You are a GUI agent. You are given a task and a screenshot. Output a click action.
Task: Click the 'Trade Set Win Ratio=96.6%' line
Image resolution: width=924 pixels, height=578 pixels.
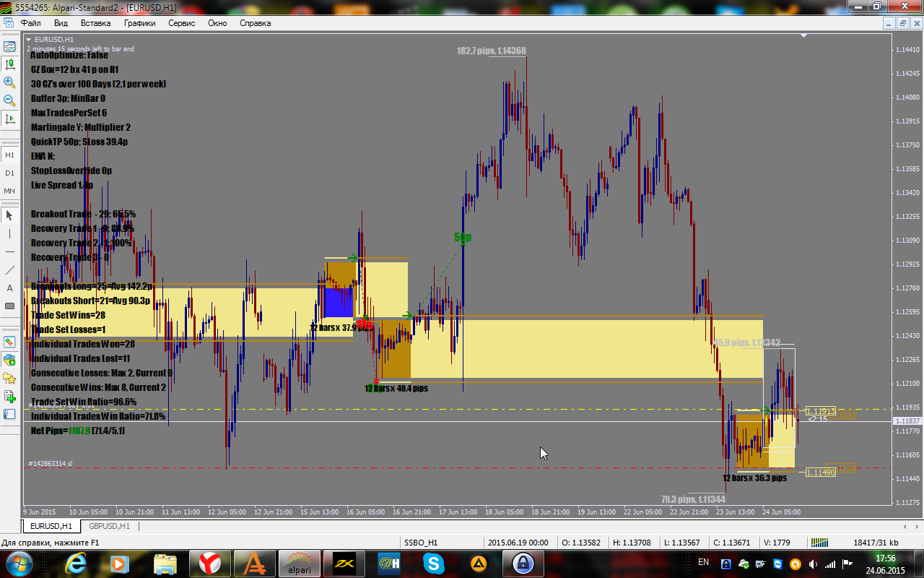(84, 402)
